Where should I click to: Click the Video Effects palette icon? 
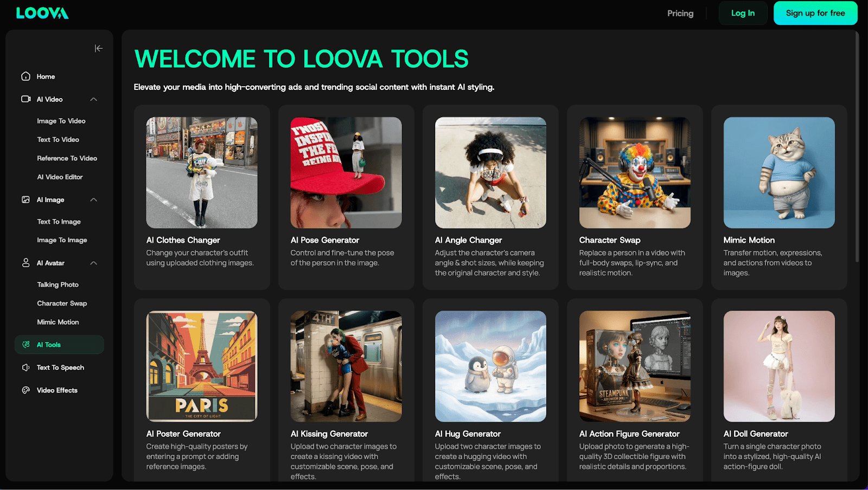point(25,390)
